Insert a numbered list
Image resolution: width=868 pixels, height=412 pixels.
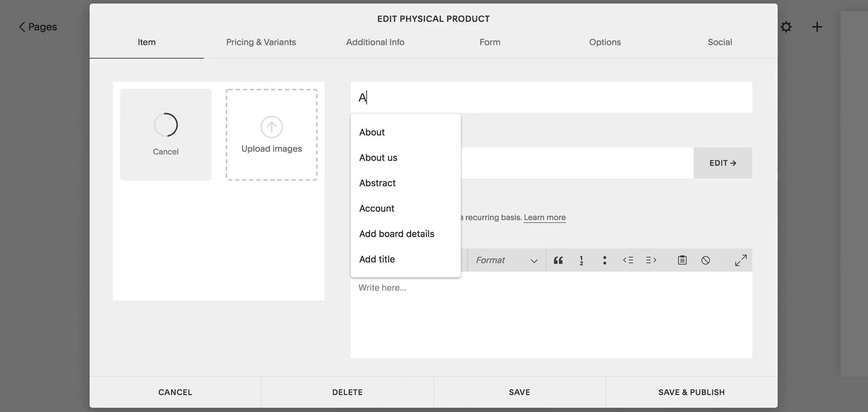[x=581, y=260]
